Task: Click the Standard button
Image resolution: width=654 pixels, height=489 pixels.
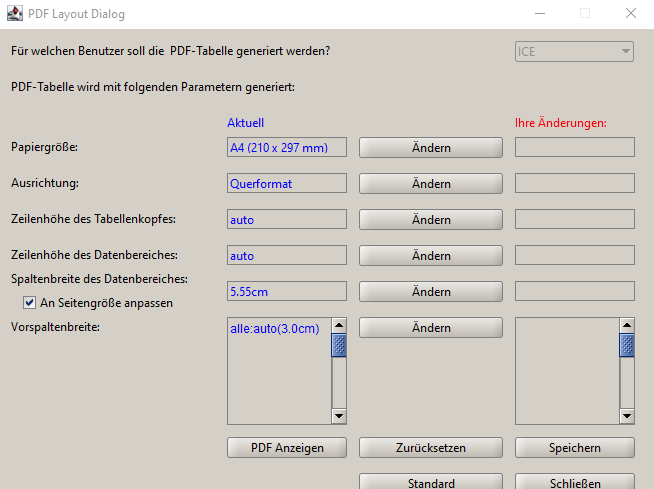Action: point(431,483)
